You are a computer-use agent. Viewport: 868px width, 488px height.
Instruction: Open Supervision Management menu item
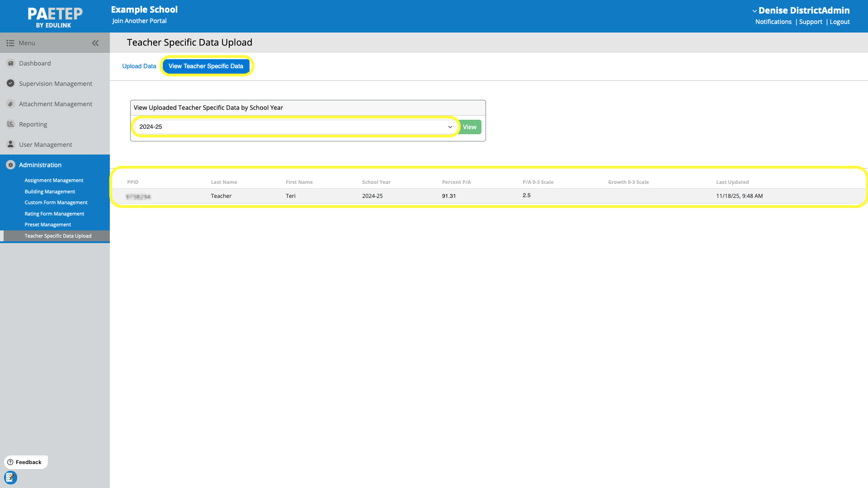(56, 84)
